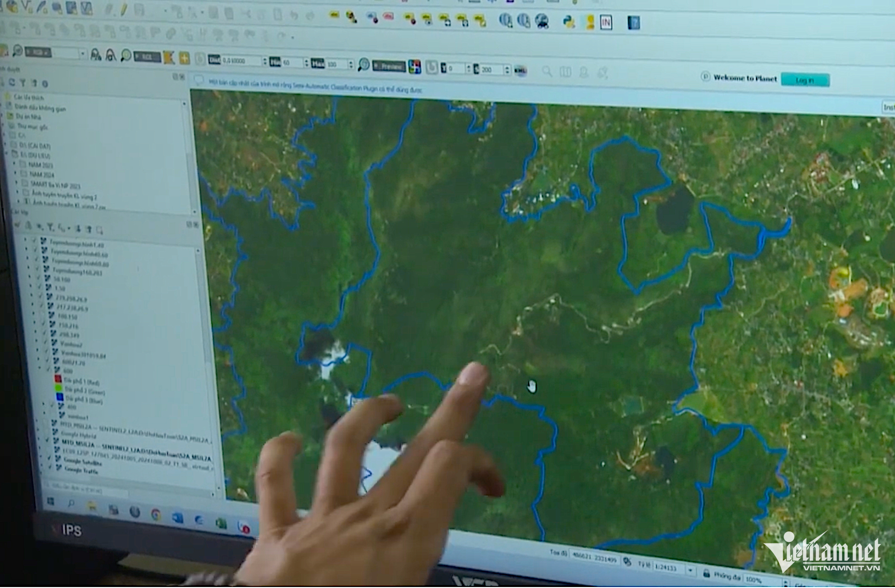The width and height of the screenshot is (895, 588).
Task: Click the red band color swatch
Action: pyautogui.click(x=58, y=379)
